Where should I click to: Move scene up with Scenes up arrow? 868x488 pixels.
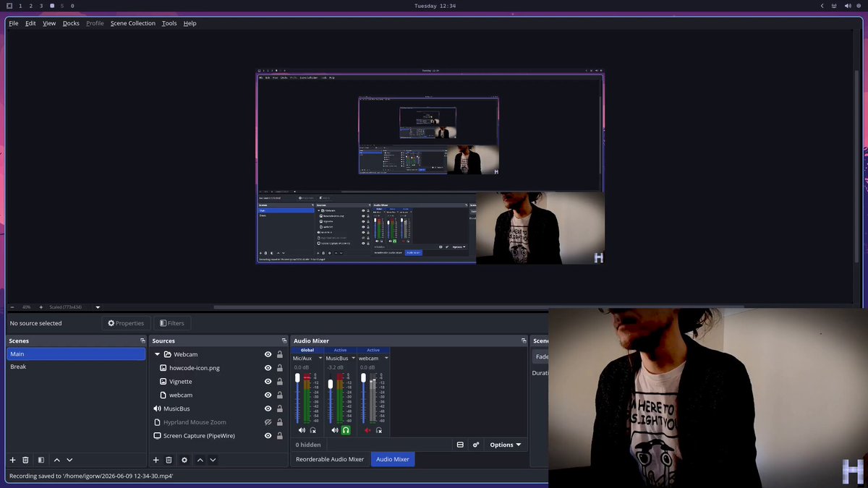(x=57, y=460)
